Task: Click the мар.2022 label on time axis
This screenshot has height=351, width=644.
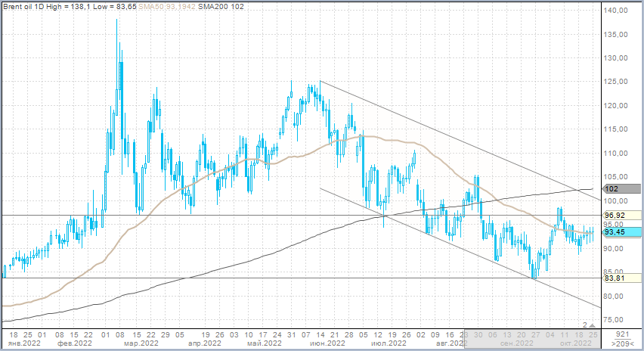Action: (141, 343)
